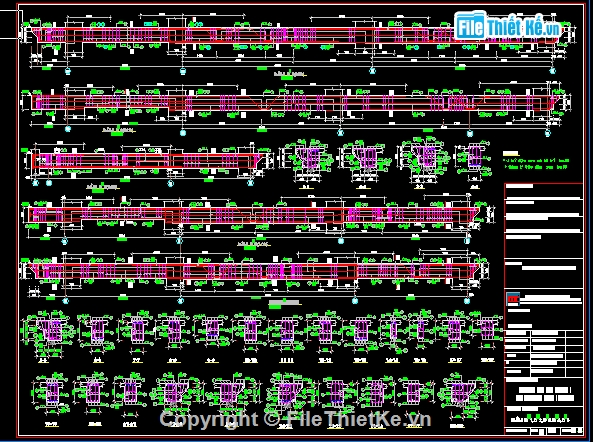
Task: Select the drawing title text at the title block bottom
Action: tap(544, 394)
